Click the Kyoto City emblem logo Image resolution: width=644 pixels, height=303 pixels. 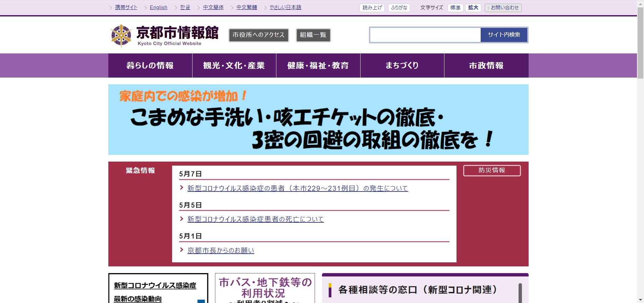121,36
